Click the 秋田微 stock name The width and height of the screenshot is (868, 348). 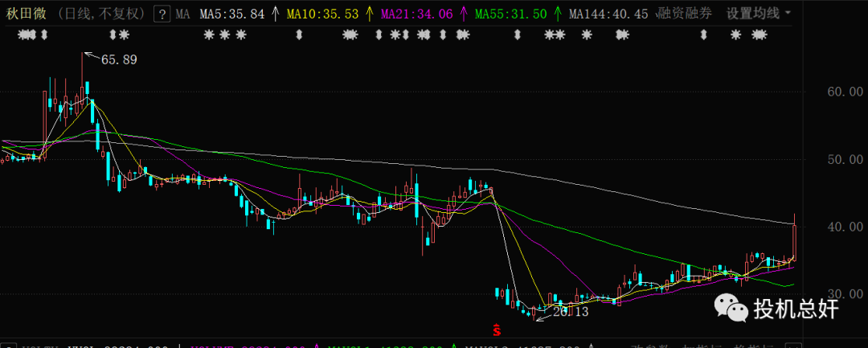pos(23,14)
